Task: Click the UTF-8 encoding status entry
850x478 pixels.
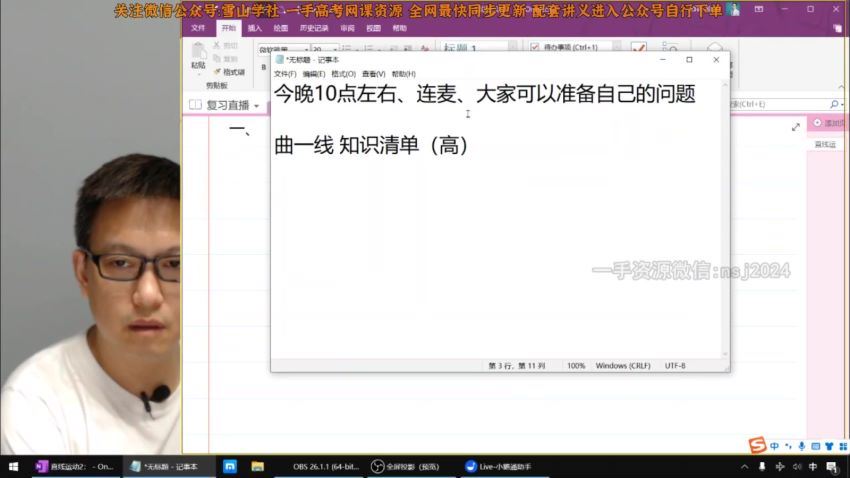Action: [x=675, y=366]
